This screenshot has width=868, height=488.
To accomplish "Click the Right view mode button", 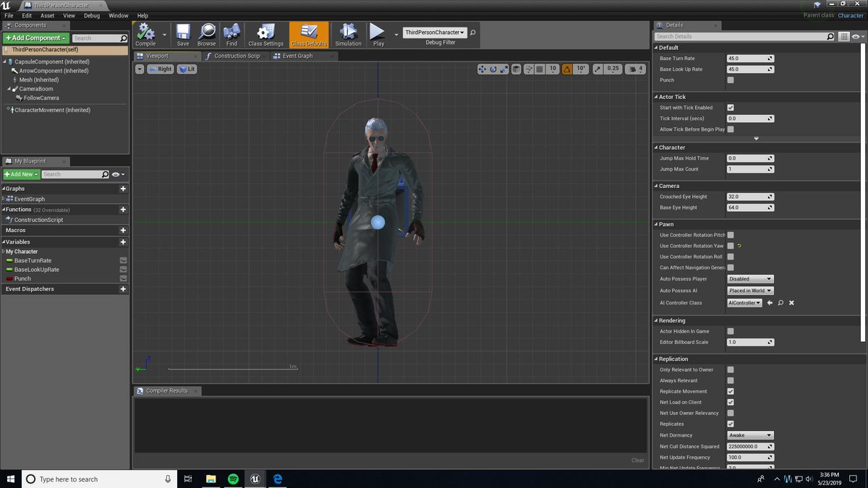I will pyautogui.click(x=161, y=69).
